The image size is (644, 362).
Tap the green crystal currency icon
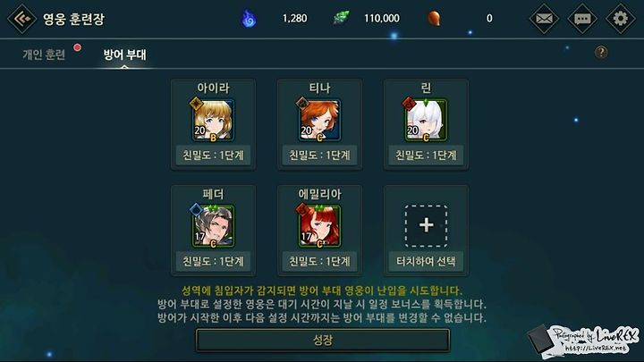point(342,19)
